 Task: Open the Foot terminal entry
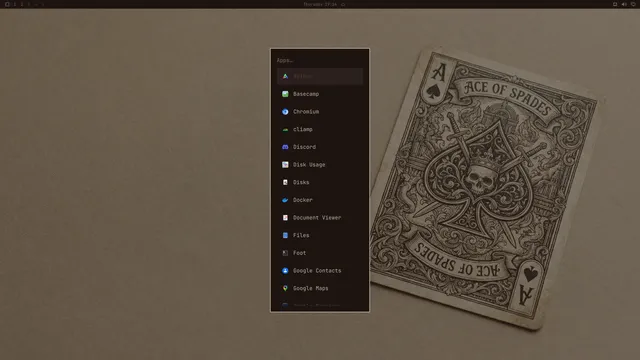pos(320,253)
